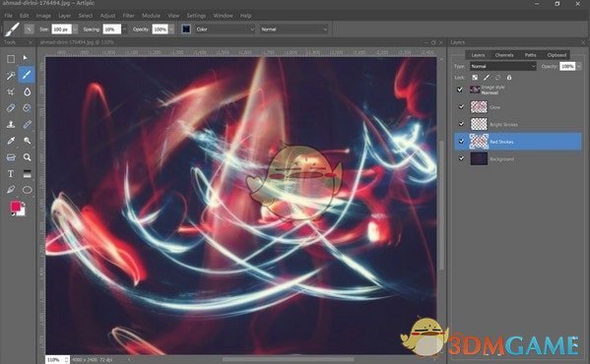Open the Image menu
Viewport: 590px width, 364px height.
point(43,16)
